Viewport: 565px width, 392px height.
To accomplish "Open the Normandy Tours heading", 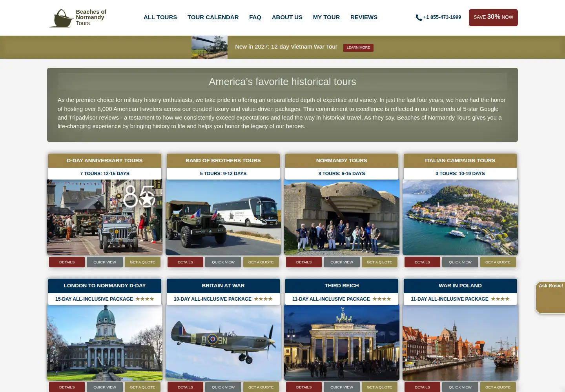I will [x=342, y=161].
